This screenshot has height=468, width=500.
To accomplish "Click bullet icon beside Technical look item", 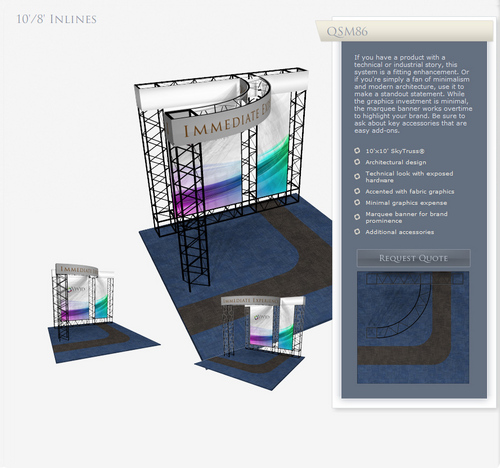I will [357, 177].
